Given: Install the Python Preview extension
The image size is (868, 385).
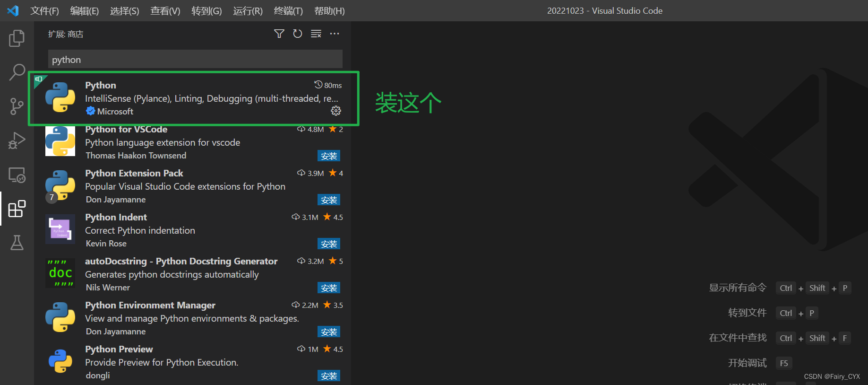Looking at the screenshot, I should point(329,376).
